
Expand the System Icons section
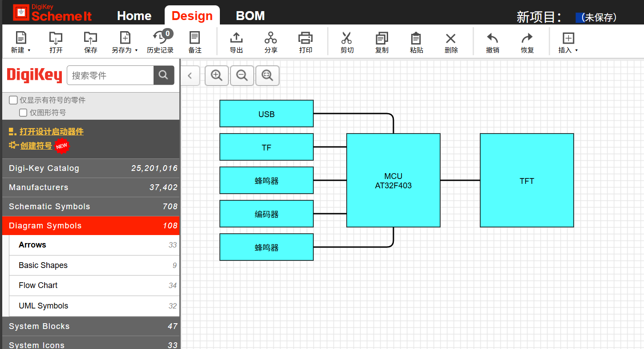pos(91,343)
